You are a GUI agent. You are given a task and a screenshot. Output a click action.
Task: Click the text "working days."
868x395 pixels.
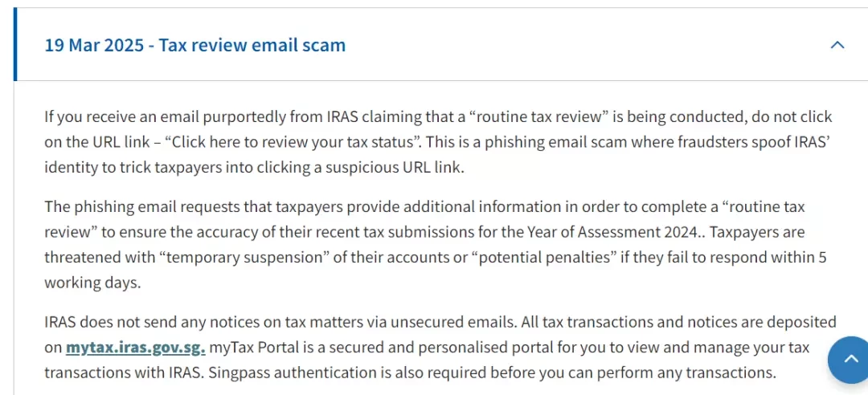pyautogui.click(x=92, y=282)
